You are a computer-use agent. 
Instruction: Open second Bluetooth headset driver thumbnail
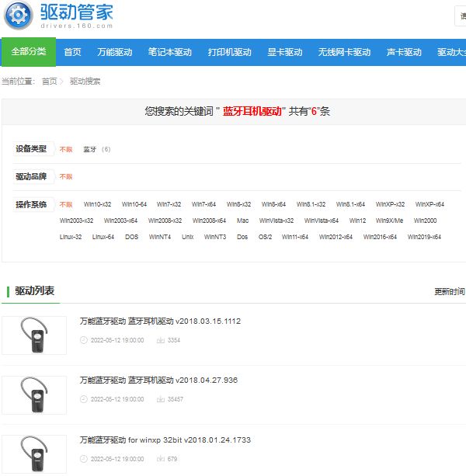pos(34,395)
